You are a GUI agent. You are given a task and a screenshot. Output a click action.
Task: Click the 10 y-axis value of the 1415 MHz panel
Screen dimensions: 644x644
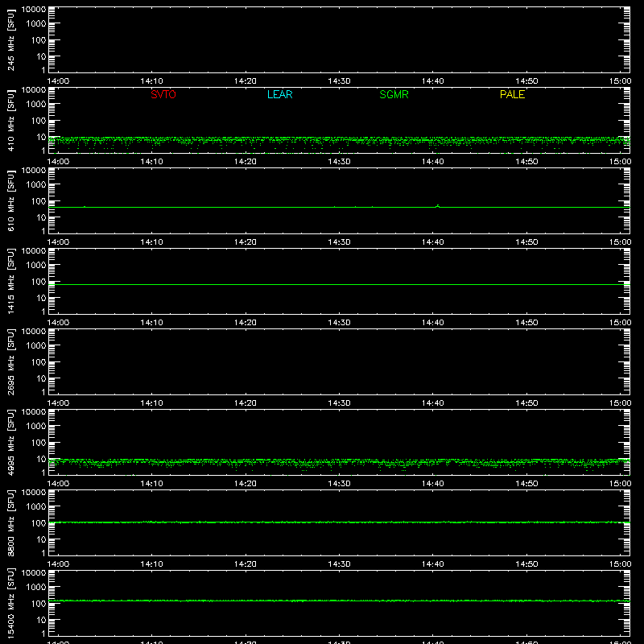click(x=42, y=298)
